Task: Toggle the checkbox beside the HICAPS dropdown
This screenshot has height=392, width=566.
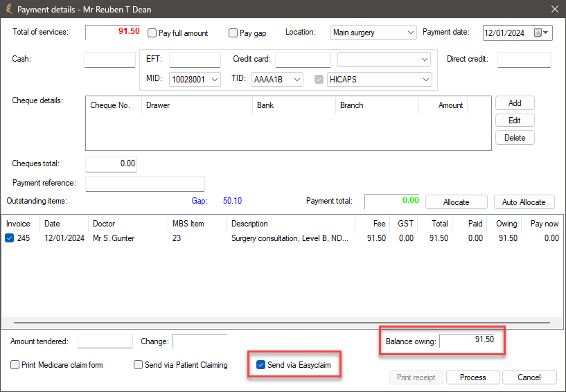Action: (319, 80)
